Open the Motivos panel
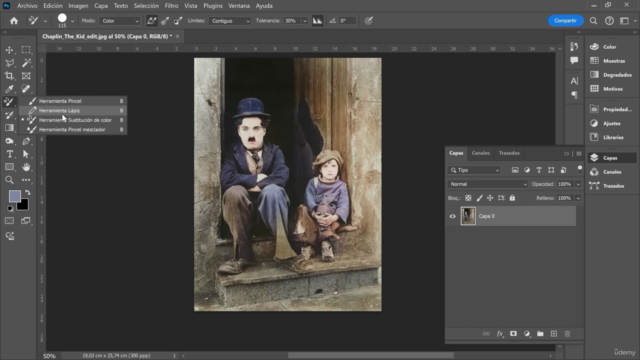Image resolution: width=640 pixels, height=360 pixels. click(611, 89)
